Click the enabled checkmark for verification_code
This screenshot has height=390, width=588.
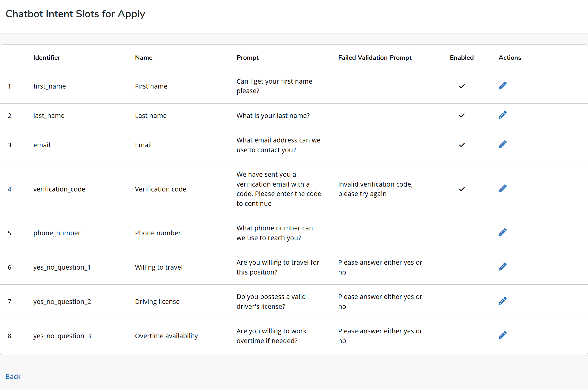pos(462,189)
